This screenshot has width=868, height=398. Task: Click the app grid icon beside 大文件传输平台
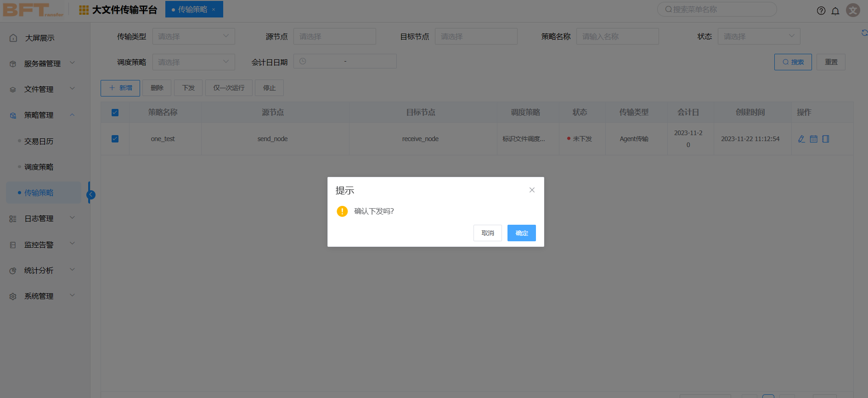(x=84, y=10)
